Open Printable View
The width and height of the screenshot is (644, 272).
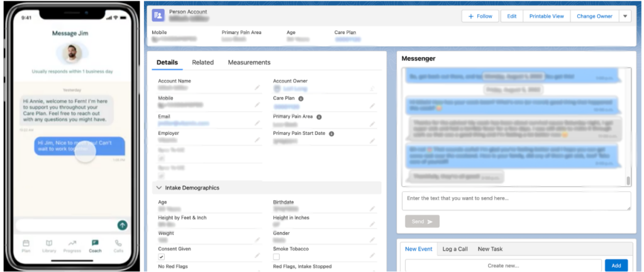(547, 16)
